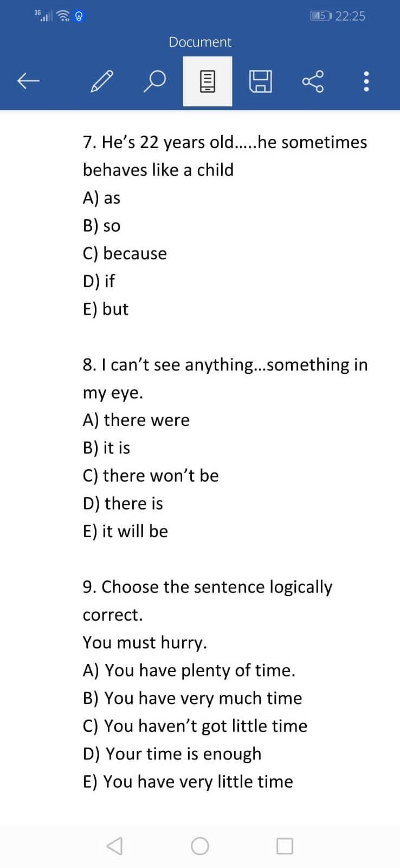The width and height of the screenshot is (400, 868).
Task: Toggle the mobile reading view icon
Action: tap(208, 81)
